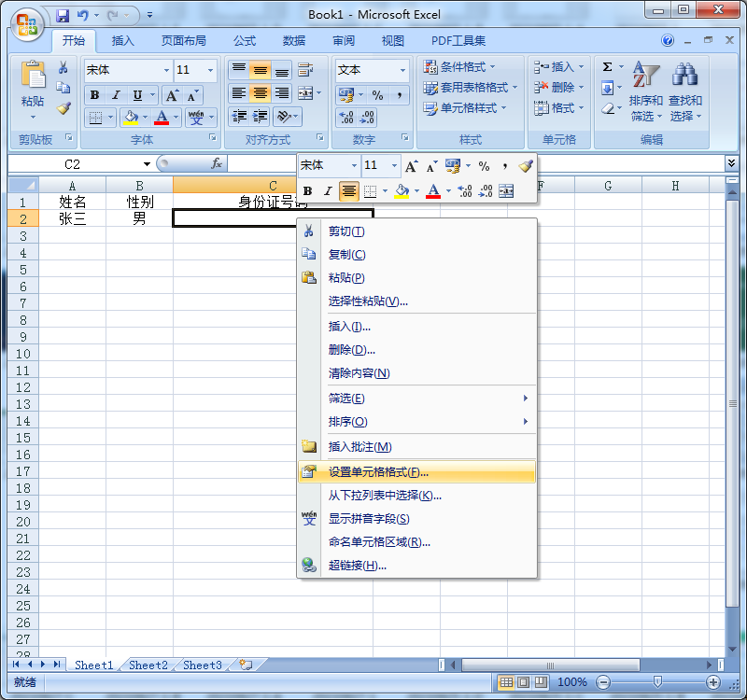Image resolution: width=747 pixels, height=700 pixels.
Task: Click the 100% zoom level button
Action: tap(571, 682)
